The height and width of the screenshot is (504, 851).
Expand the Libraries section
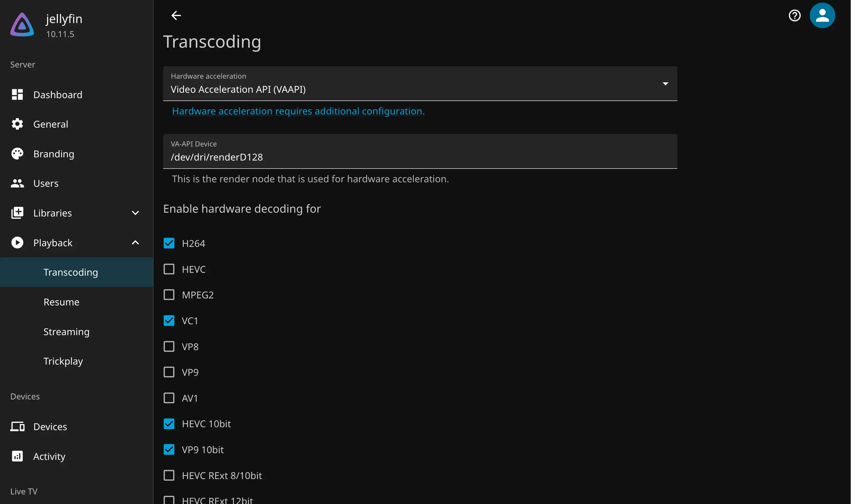click(135, 213)
